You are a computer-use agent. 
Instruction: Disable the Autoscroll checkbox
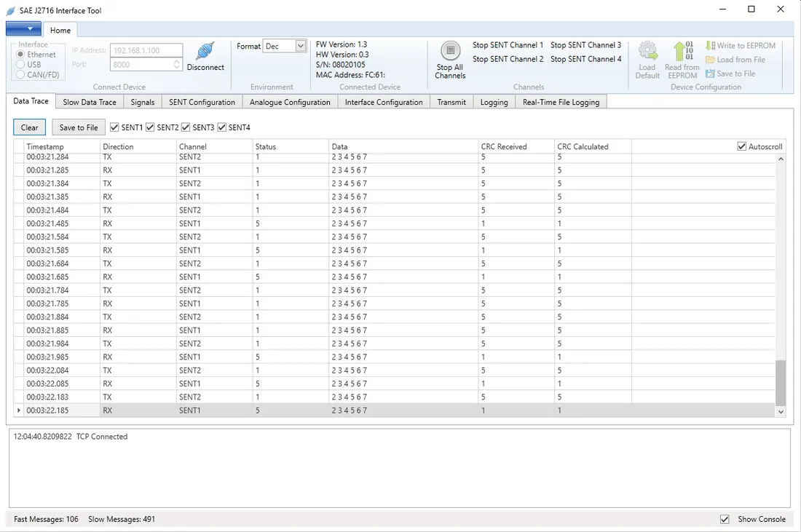click(x=742, y=146)
